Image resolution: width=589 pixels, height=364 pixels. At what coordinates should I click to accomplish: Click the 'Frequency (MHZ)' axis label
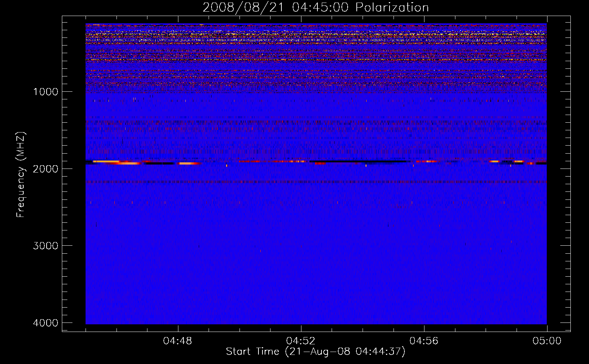(21, 175)
